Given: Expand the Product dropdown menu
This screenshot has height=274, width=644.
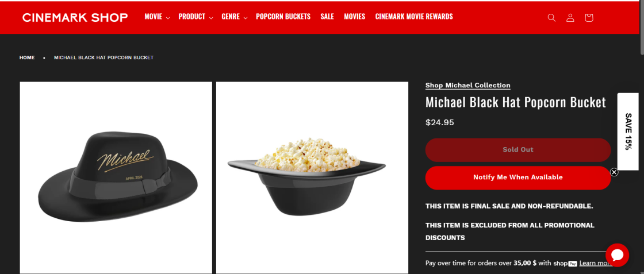Looking at the screenshot, I should click(195, 17).
